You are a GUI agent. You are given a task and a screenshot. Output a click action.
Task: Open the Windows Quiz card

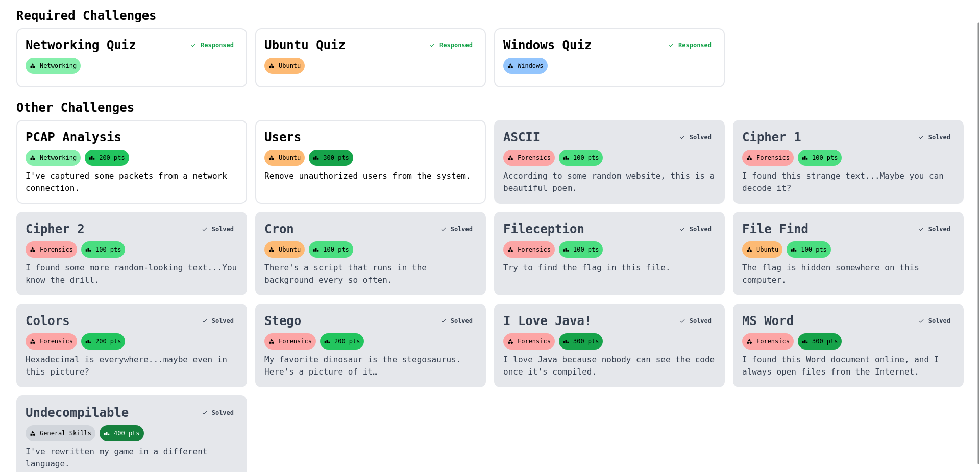[609, 57]
